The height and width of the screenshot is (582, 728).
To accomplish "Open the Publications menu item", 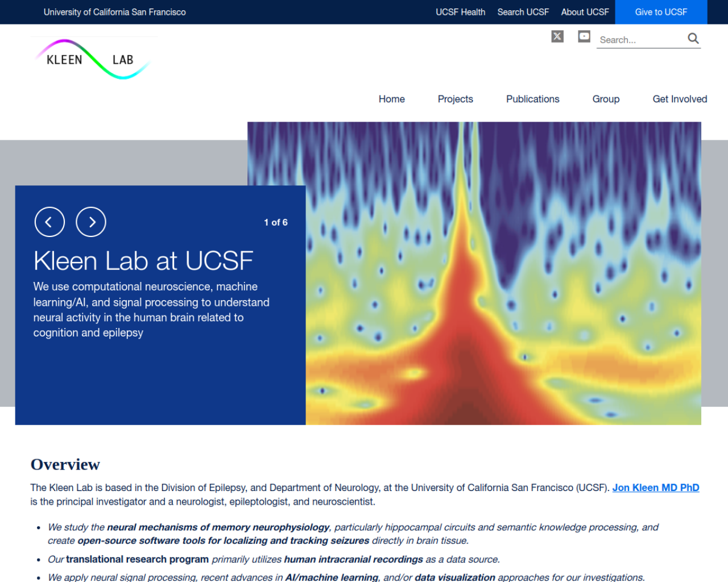I will click(x=533, y=99).
